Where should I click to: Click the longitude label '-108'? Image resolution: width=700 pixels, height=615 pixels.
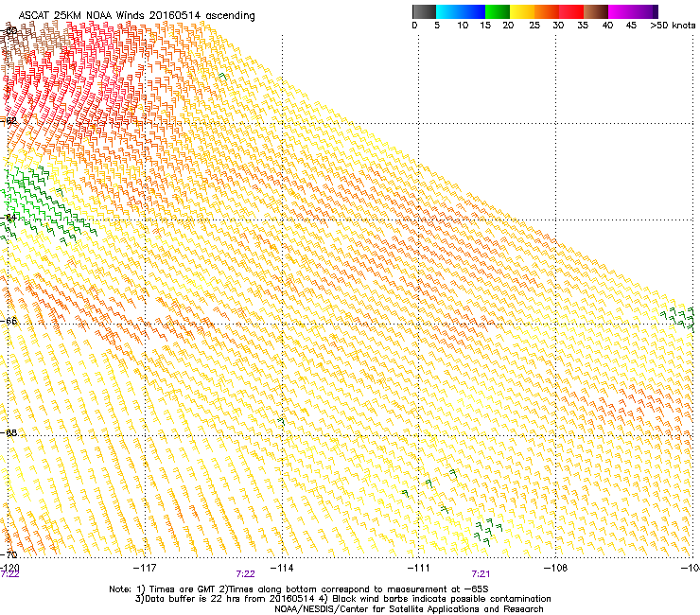point(555,568)
